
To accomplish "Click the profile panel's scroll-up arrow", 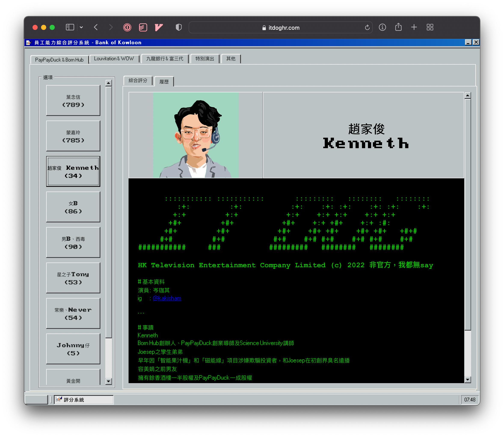I will pos(467,96).
